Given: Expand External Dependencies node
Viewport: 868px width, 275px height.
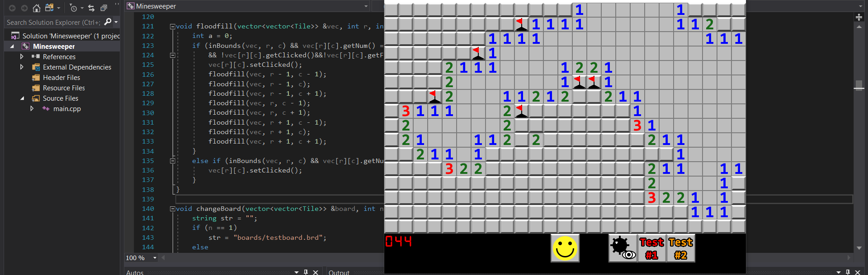Looking at the screenshot, I should (22, 67).
